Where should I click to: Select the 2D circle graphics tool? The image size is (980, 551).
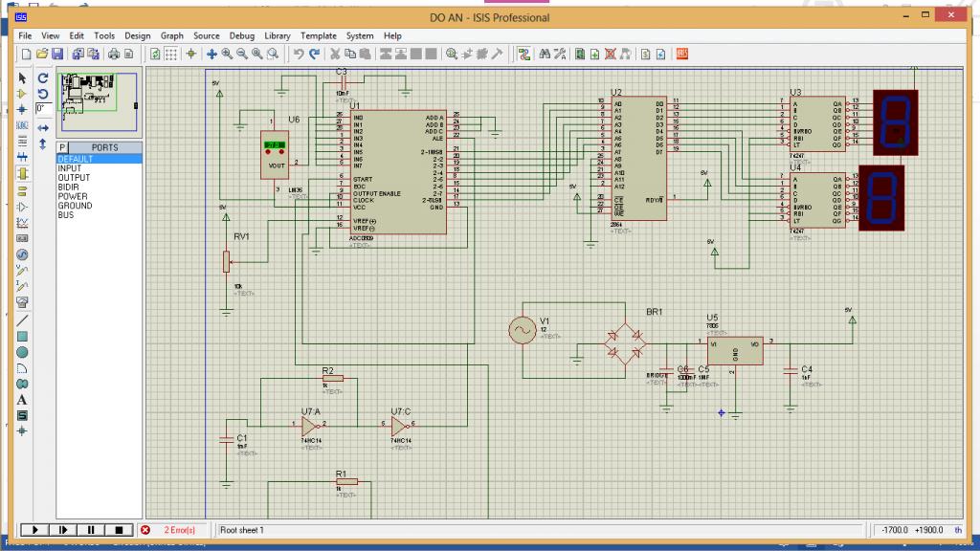23,352
